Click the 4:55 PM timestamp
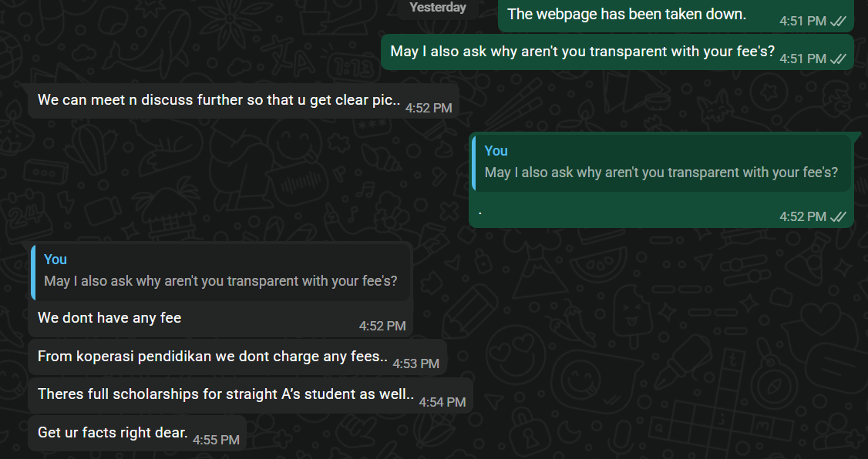 [x=216, y=440]
